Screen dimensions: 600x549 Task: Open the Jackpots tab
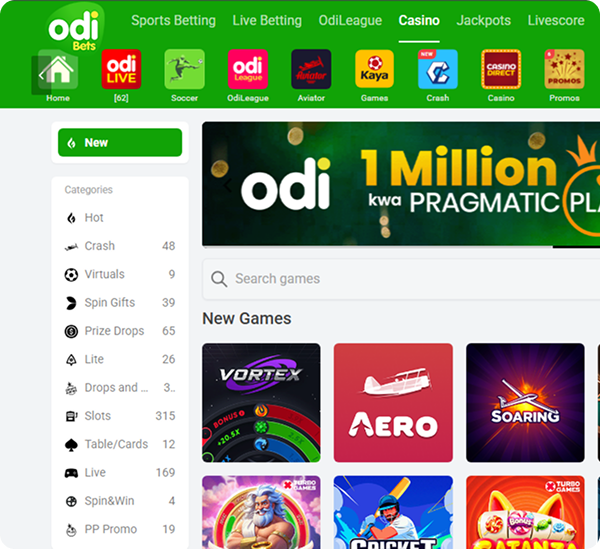(x=484, y=20)
